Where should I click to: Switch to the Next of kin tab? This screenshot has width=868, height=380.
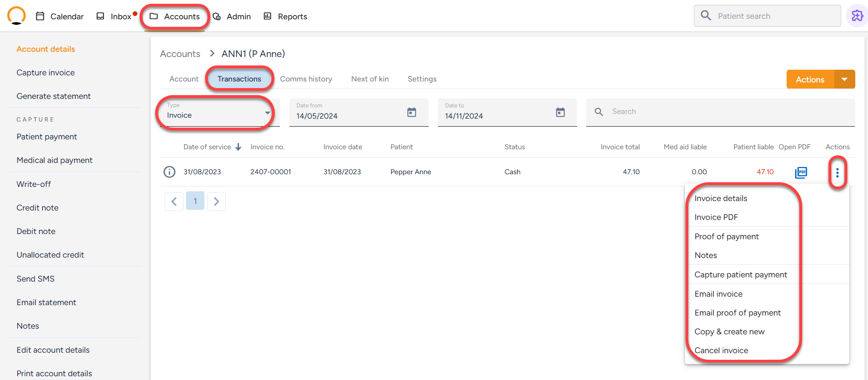click(370, 79)
